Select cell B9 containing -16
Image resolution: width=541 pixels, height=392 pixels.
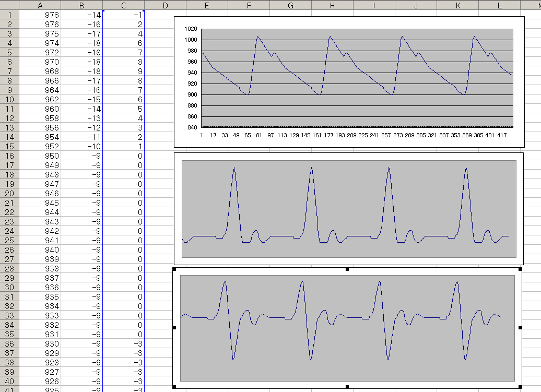81,90
